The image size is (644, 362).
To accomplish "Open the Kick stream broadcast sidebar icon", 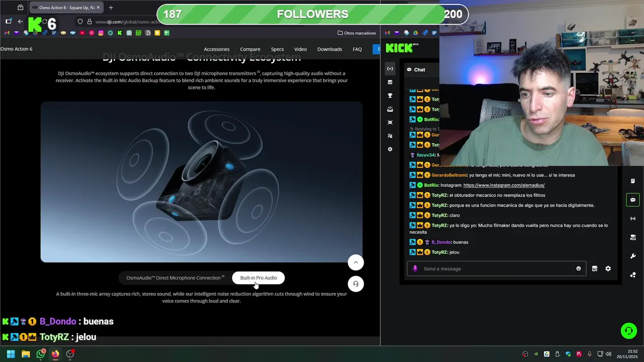I will pos(390,68).
